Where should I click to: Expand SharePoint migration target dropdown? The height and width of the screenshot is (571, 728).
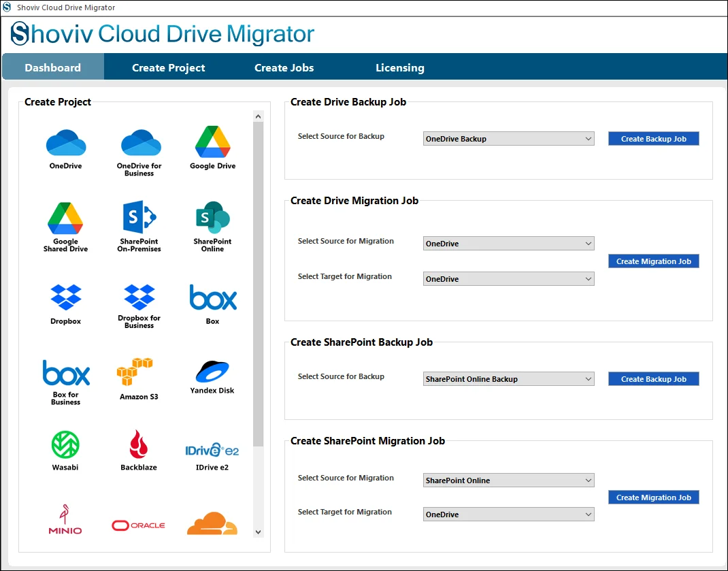508,515
